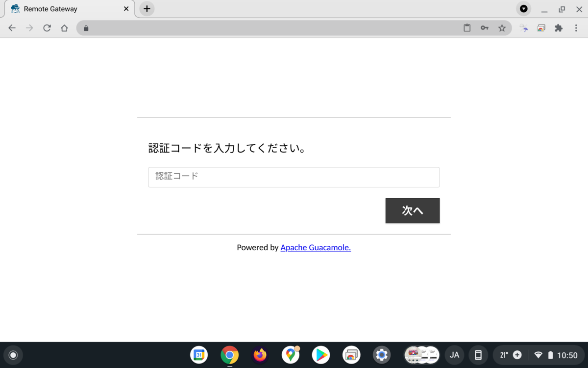Open a new browser tab

click(x=147, y=9)
